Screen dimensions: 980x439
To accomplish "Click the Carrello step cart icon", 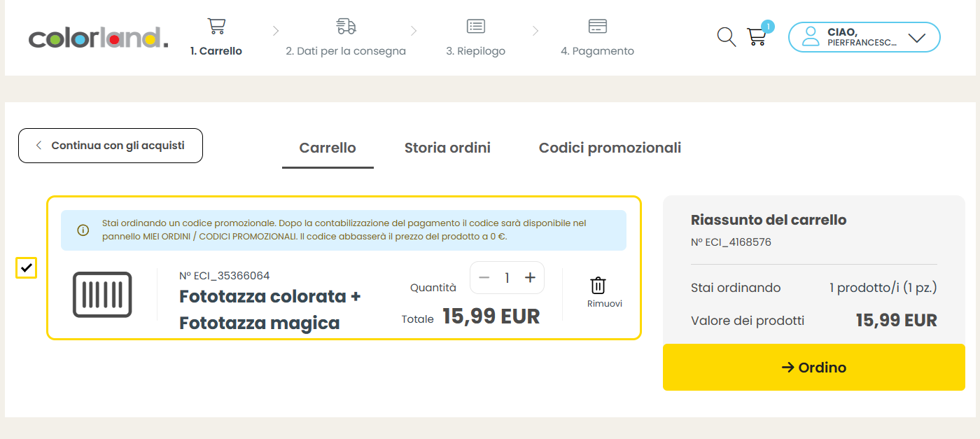I will pyautogui.click(x=216, y=27).
